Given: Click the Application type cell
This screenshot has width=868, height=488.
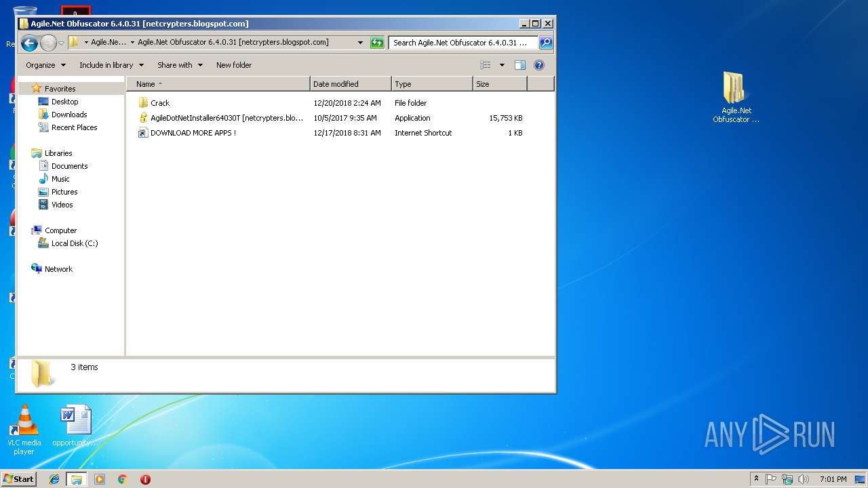Looking at the screenshot, I should pos(412,118).
